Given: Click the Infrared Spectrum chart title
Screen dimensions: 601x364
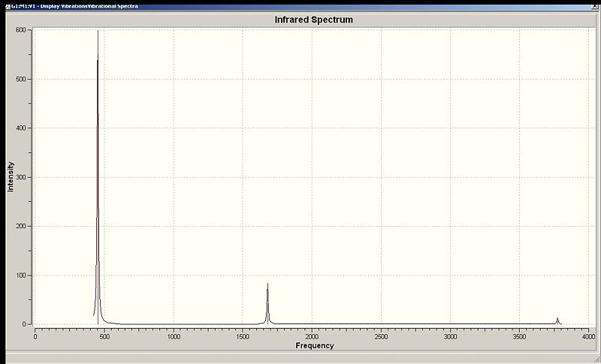Looking at the screenshot, I should coord(313,20).
